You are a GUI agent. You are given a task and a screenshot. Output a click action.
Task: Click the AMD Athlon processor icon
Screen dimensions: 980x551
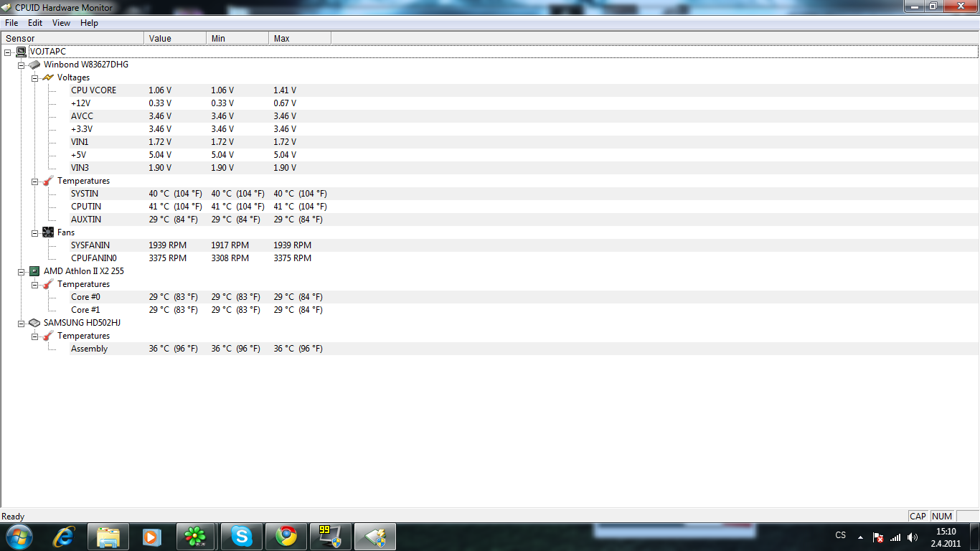pos(34,271)
